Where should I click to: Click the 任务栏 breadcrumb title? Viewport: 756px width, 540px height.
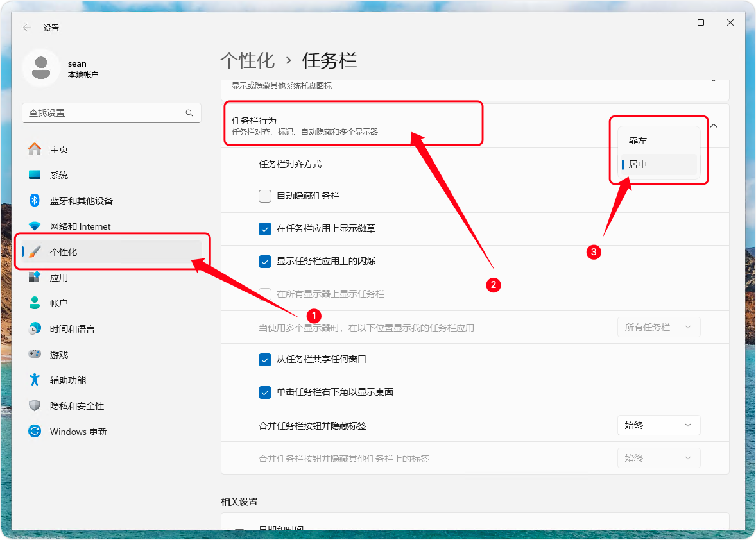coord(329,61)
